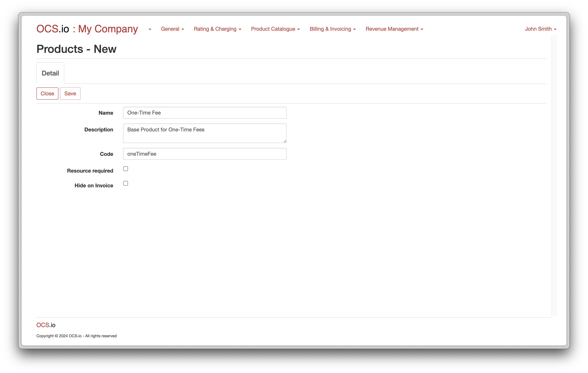Expand the Billing & Invoicing dropdown
Image resolution: width=588 pixels, height=373 pixels.
[x=333, y=29]
